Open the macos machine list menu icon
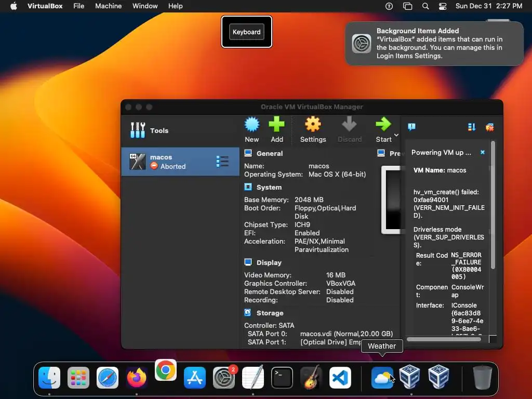 click(x=222, y=162)
